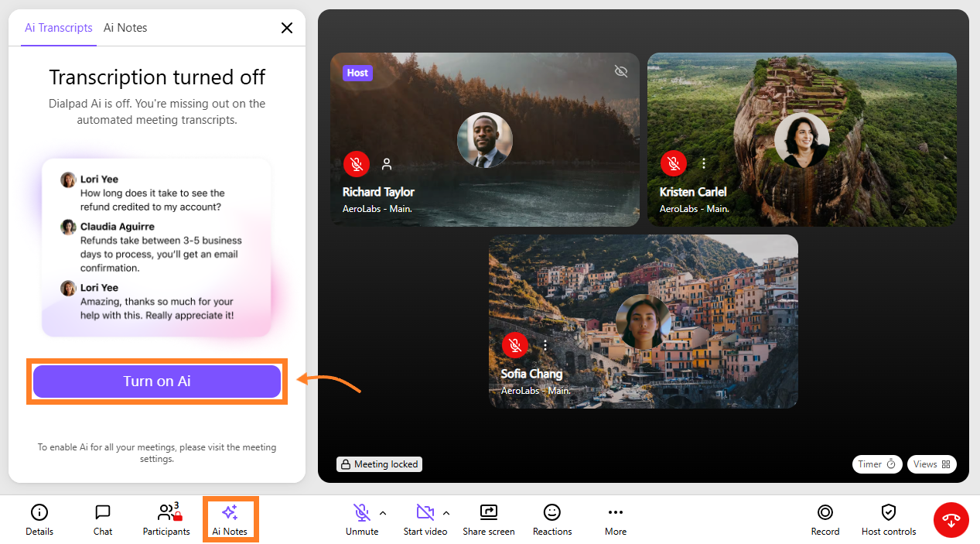980x544 pixels.
Task: Click Sofia Chang's avatar photo
Action: (x=643, y=322)
